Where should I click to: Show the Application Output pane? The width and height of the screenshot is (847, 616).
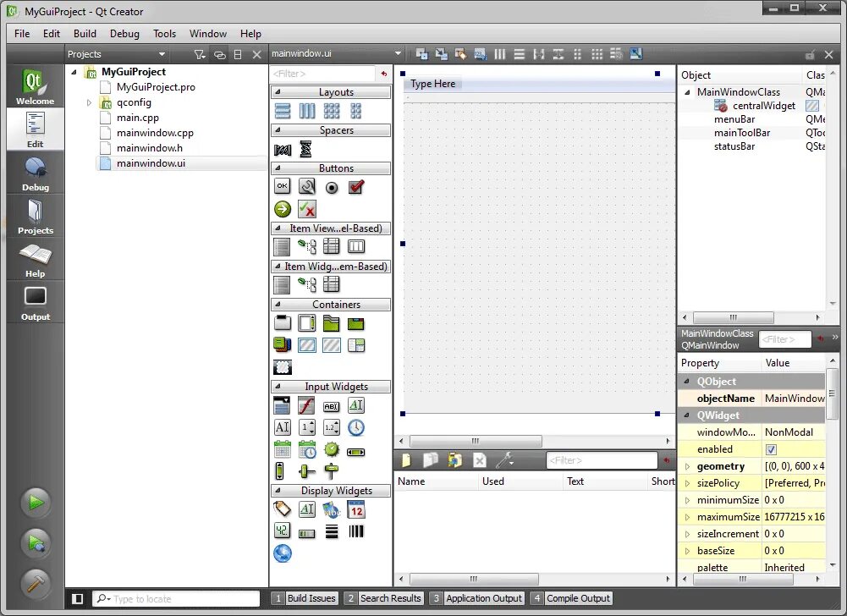pos(477,598)
